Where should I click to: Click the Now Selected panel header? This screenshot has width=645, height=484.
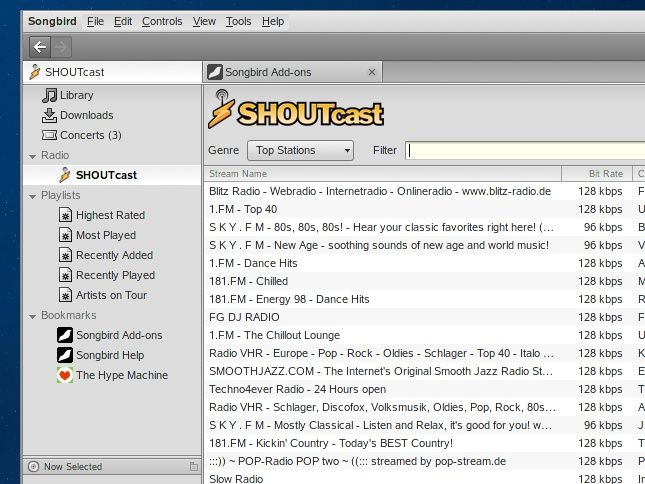[x=112, y=466]
